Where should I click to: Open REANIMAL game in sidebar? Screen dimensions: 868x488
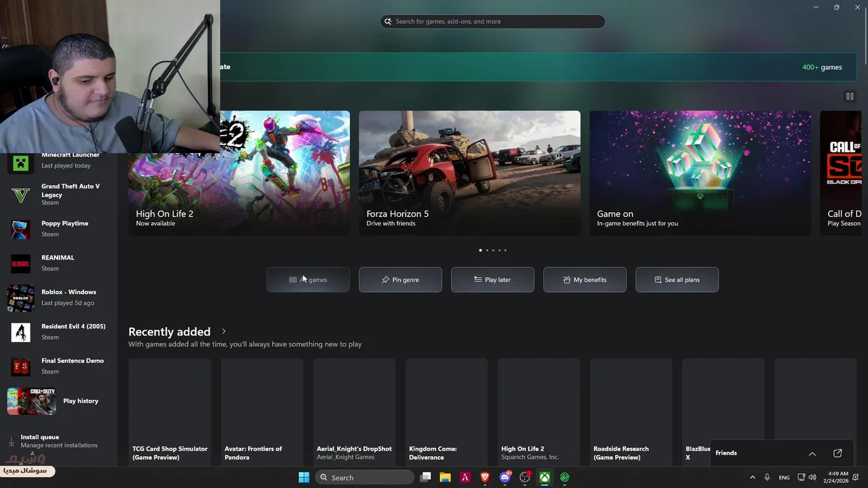point(58,264)
